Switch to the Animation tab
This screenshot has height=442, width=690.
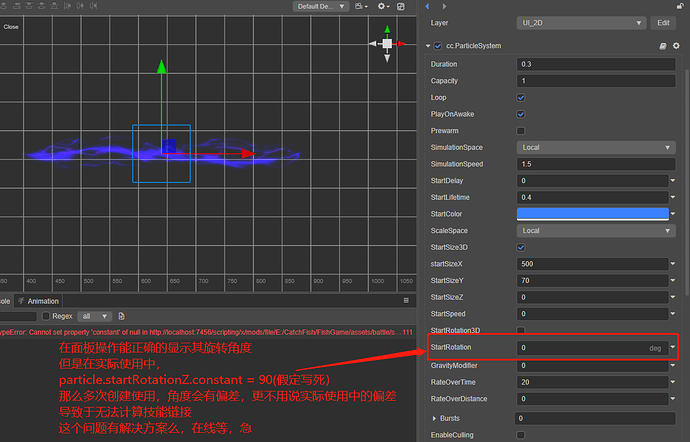(x=38, y=301)
